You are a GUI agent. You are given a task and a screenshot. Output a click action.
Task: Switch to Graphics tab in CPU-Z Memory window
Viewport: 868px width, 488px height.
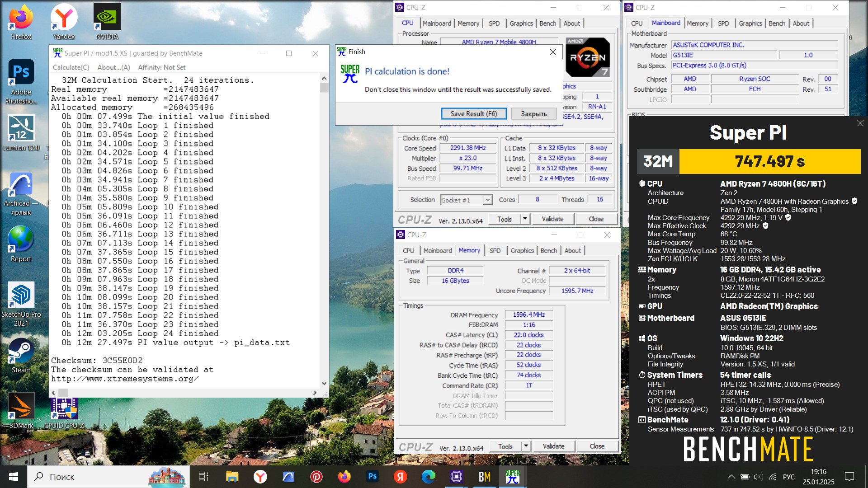(x=522, y=251)
